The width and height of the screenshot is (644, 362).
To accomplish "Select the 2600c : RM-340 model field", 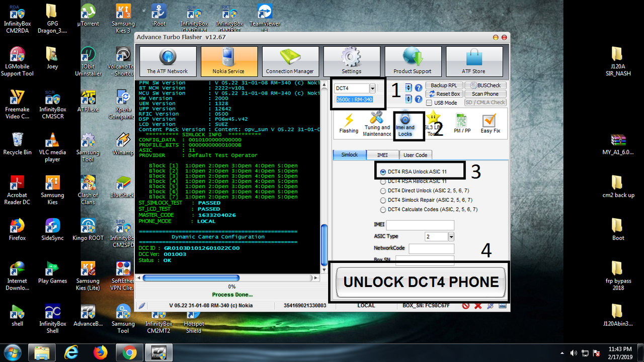I will 354,100.
